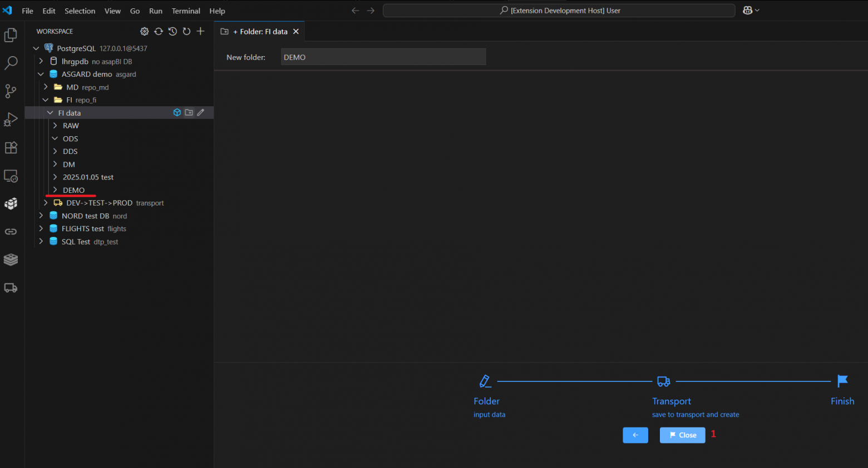Image resolution: width=868 pixels, height=468 pixels.
Task: Click the history clock icon in Workspace header
Action: [x=172, y=32]
